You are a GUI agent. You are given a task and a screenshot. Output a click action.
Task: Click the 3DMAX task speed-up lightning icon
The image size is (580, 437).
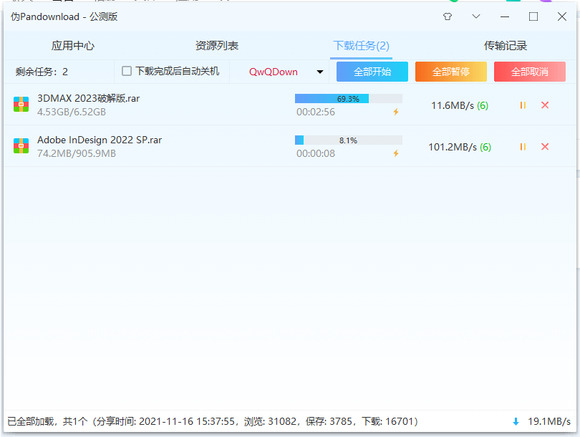[x=396, y=112]
